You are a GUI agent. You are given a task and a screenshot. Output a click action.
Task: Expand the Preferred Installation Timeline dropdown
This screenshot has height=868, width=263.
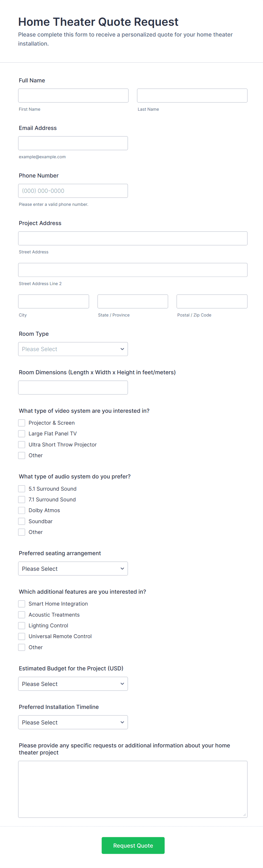point(73,722)
